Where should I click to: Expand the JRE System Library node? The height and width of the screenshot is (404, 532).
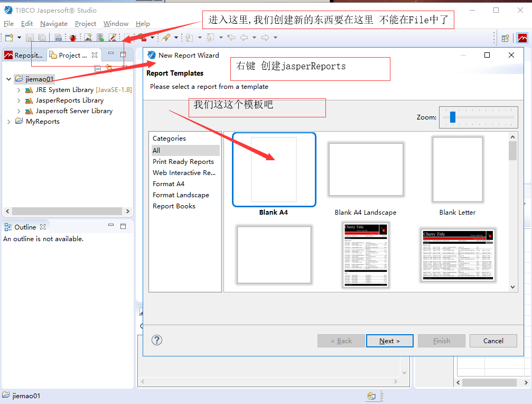pos(18,90)
